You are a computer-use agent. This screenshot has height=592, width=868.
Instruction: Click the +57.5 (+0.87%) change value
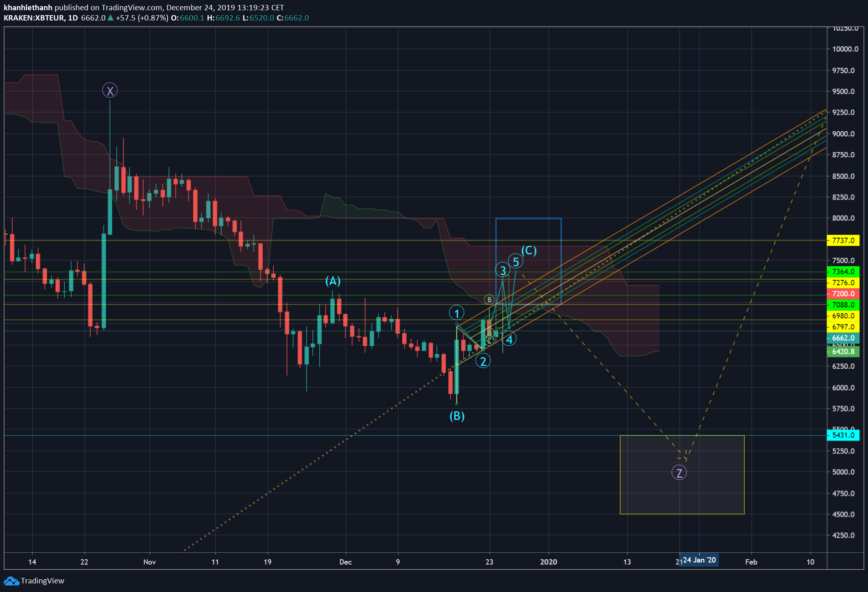142,18
